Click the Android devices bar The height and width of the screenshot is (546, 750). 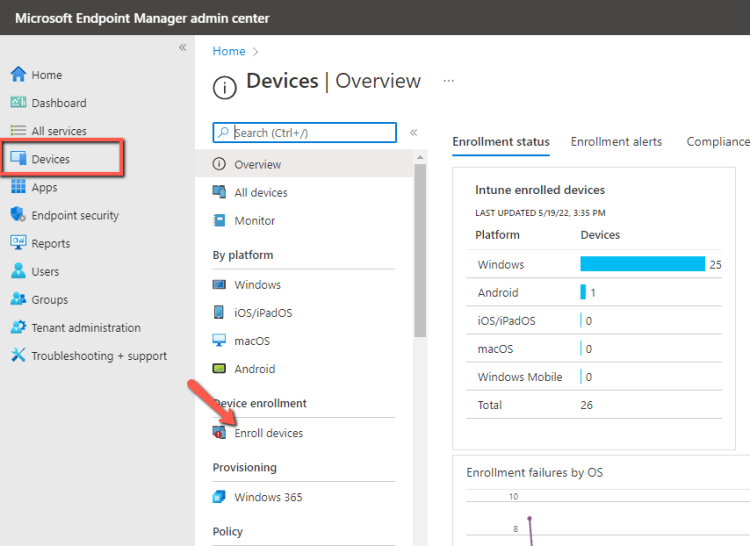pyautogui.click(x=583, y=292)
